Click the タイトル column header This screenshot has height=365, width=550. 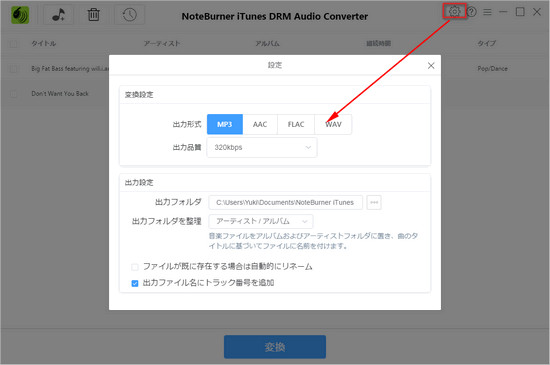[x=43, y=43]
